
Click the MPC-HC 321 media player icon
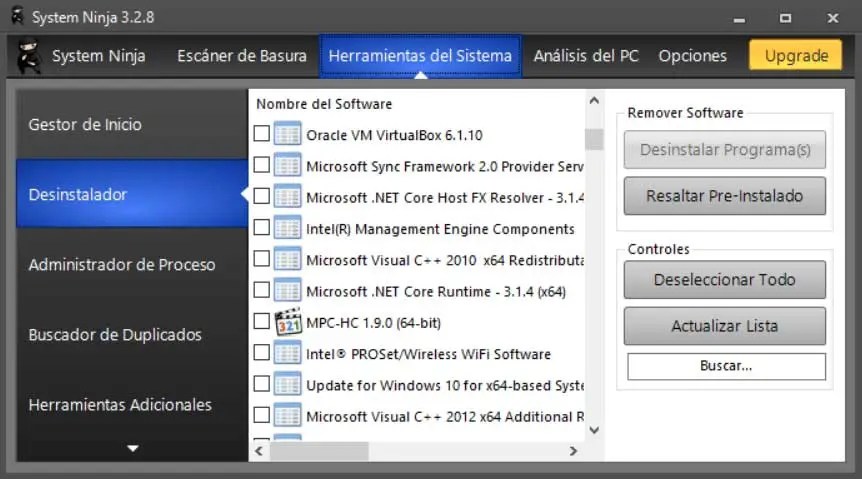[x=288, y=322]
